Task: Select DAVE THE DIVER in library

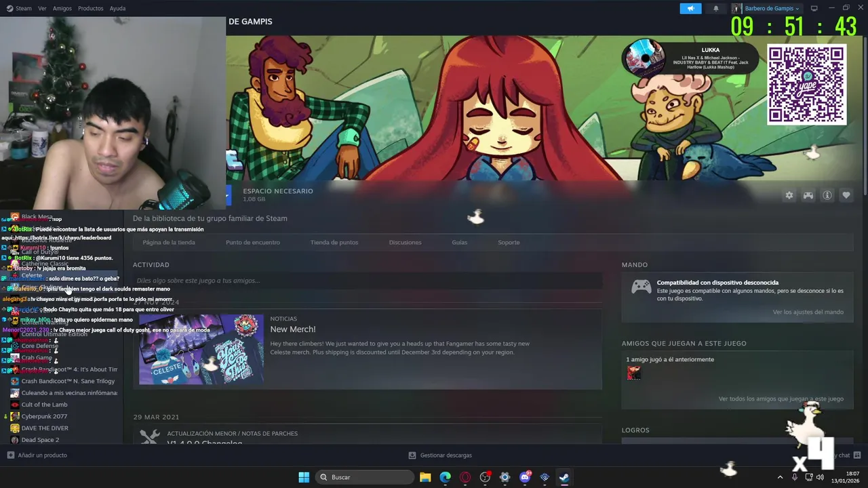Action: [x=45, y=428]
